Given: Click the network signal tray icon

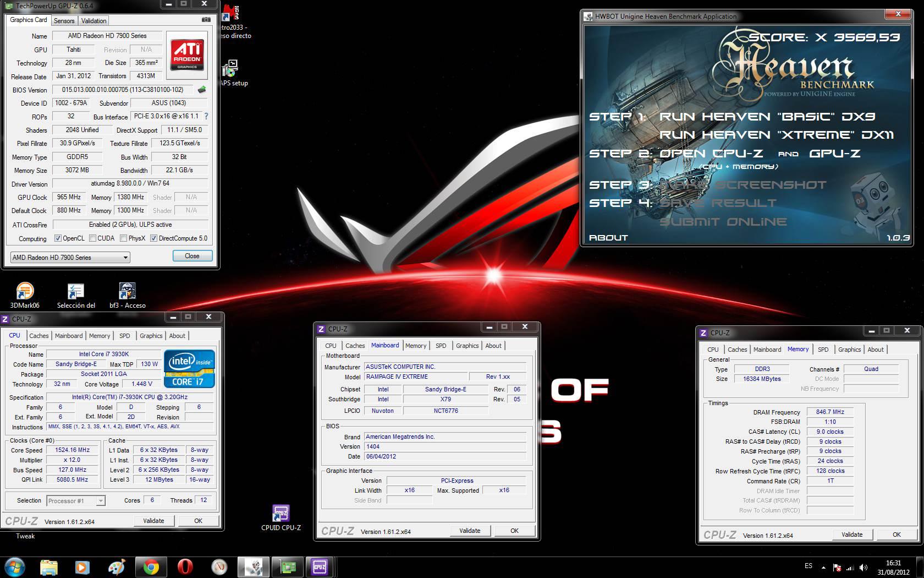Looking at the screenshot, I should tap(850, 568).
